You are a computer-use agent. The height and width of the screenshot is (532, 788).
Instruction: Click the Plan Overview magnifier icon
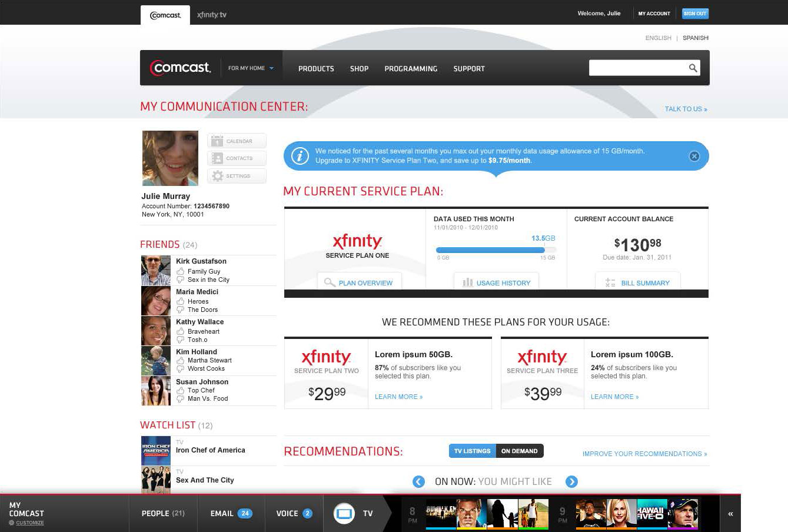pyautogui.click(x=330, y=282)
